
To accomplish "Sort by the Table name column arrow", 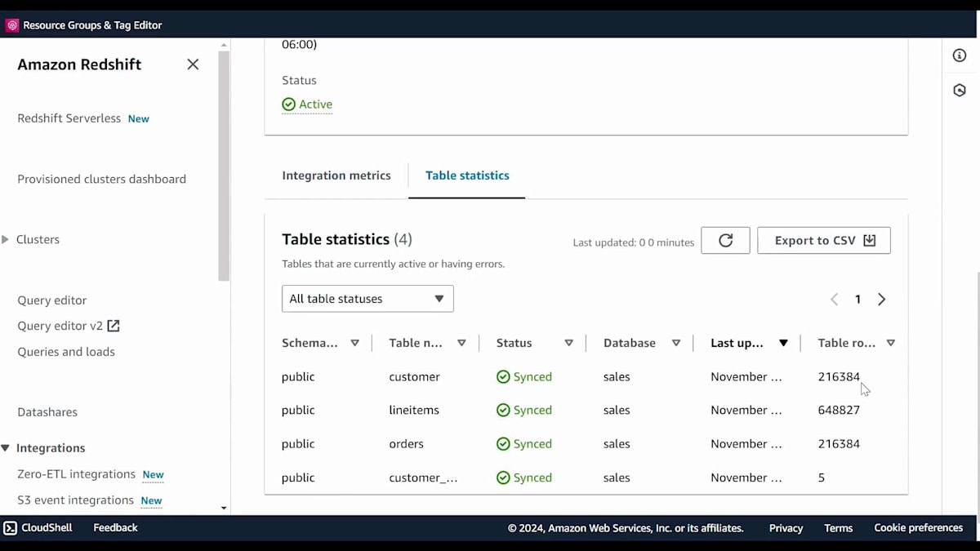I will click(461, 343).
